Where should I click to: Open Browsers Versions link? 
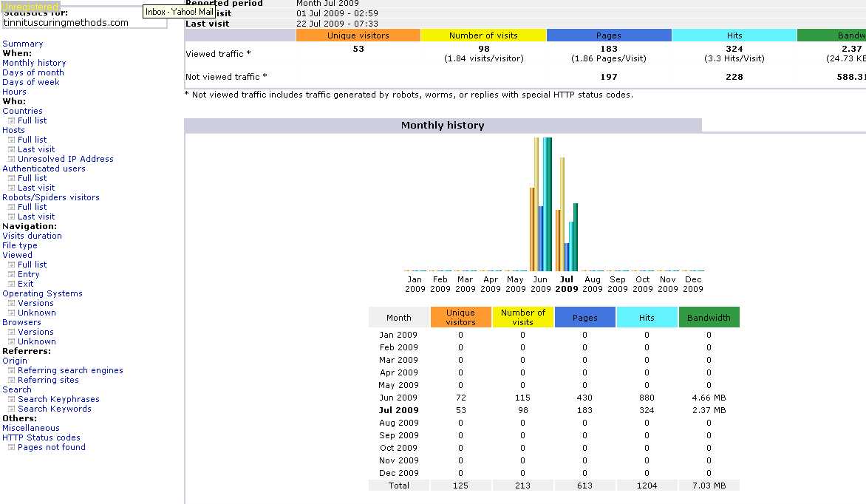[35, 332]
